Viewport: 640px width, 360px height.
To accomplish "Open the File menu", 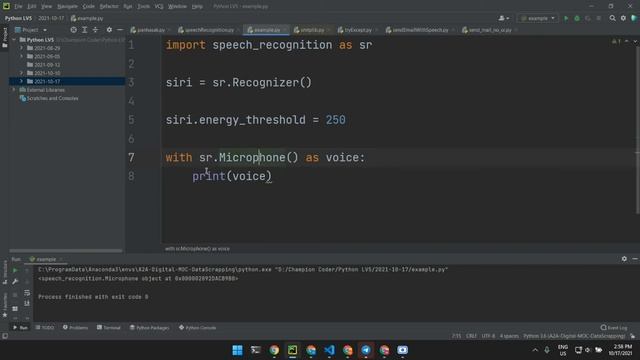I will click(x=18, y=7).
